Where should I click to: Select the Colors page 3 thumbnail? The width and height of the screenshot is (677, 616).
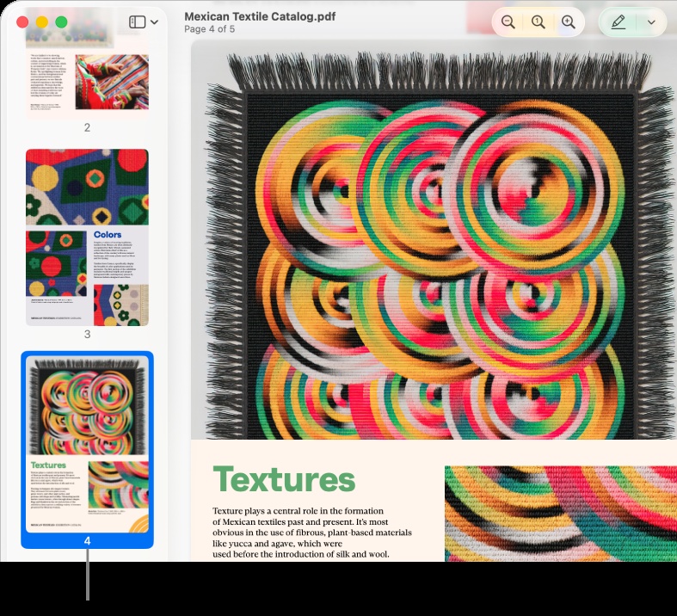click(87, 237)
